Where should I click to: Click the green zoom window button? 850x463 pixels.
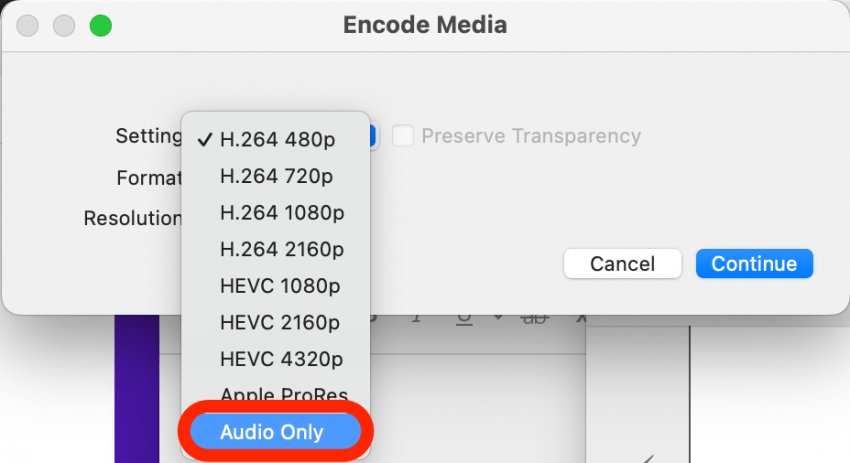coord(100,26)
